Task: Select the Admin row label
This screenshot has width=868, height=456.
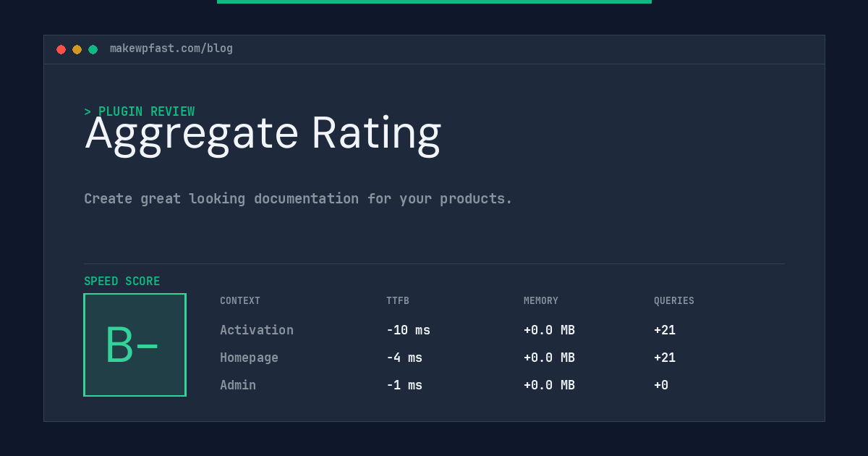Action: click(x=238, y=385)
